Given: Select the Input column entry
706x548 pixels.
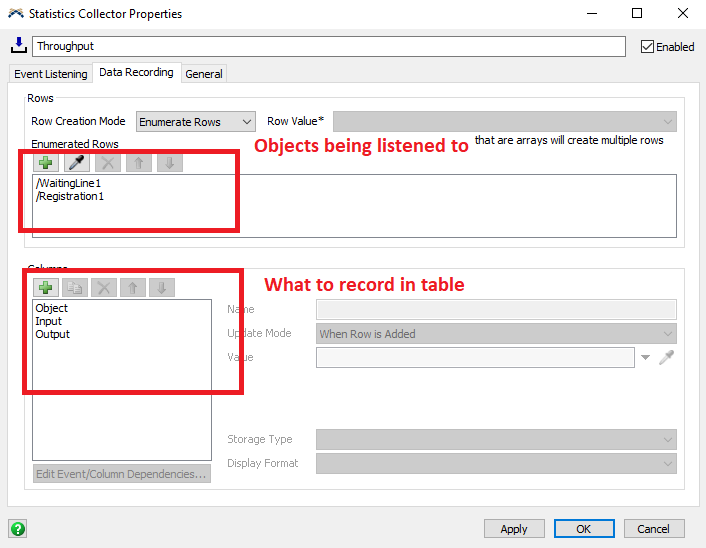Looking at the screenshot, I should (x=49, y=321).
